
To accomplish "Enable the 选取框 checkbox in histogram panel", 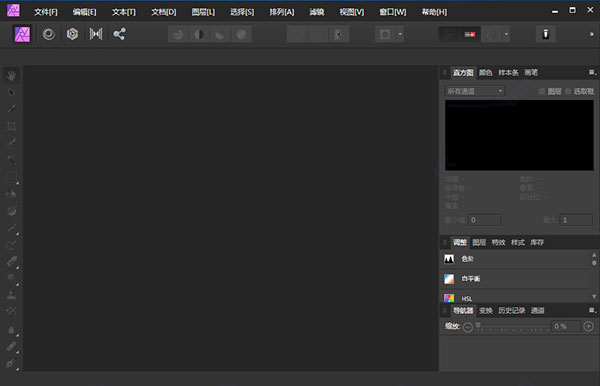I will [x=568, y=91].
